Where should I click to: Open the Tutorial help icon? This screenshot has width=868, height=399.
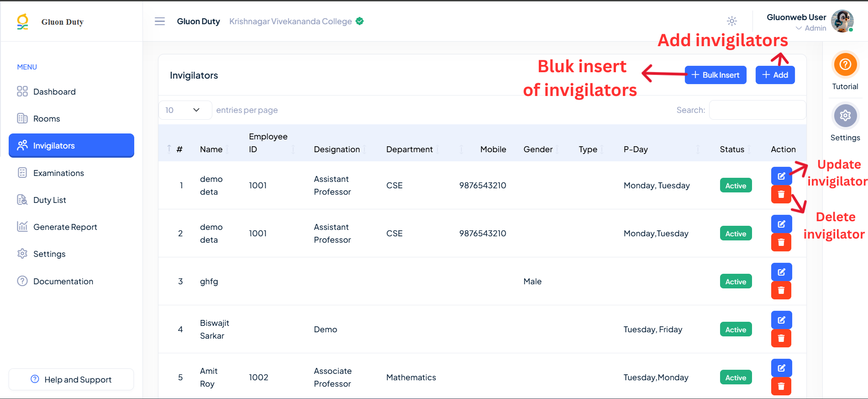tap(845, 64)
